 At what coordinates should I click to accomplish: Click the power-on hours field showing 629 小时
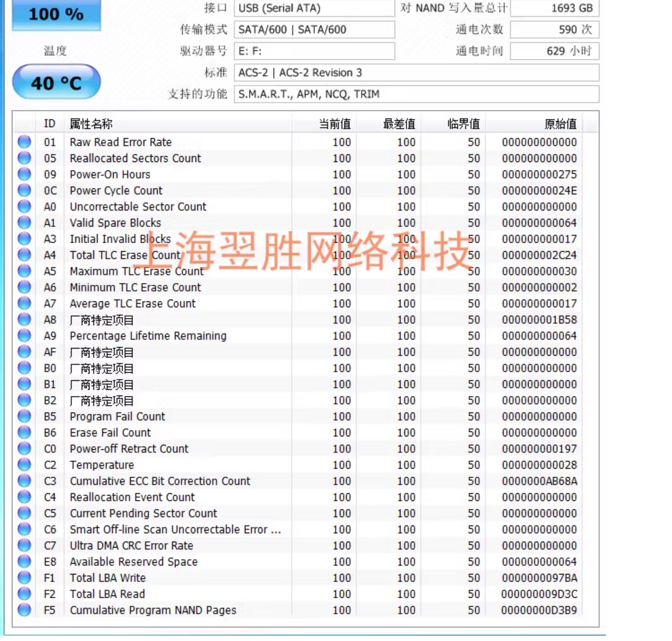554,51
